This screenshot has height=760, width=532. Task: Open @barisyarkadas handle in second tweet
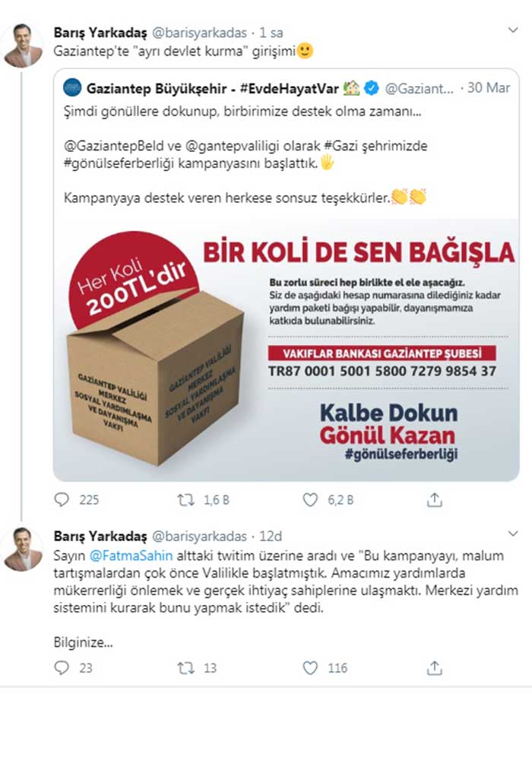coord(200,537)
